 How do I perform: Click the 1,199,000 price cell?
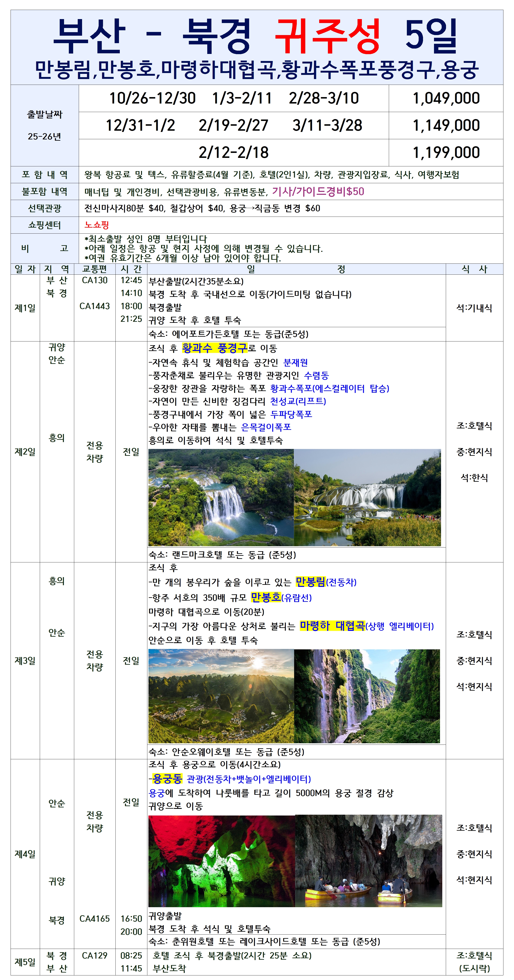(x=446, y=152)
